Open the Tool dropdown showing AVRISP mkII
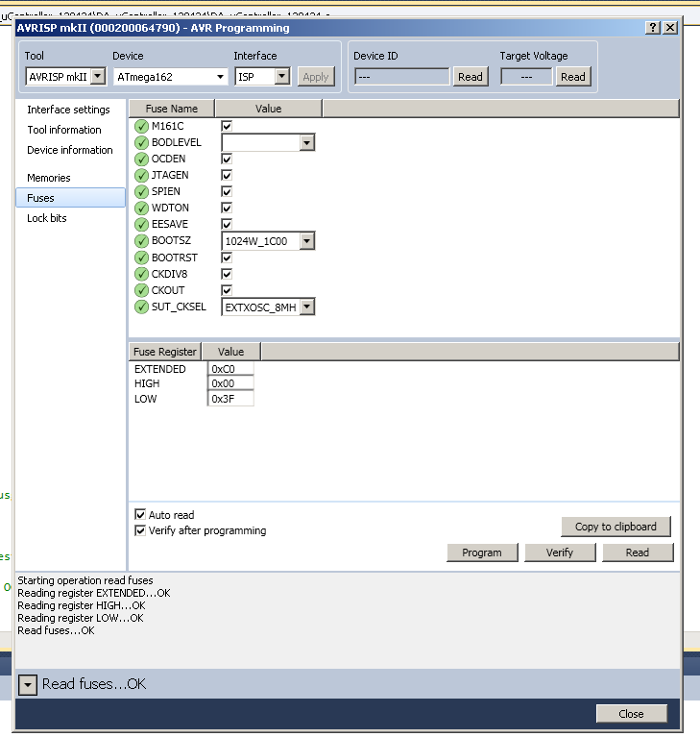This screenshot has height=737, width=700. [98, 76]
